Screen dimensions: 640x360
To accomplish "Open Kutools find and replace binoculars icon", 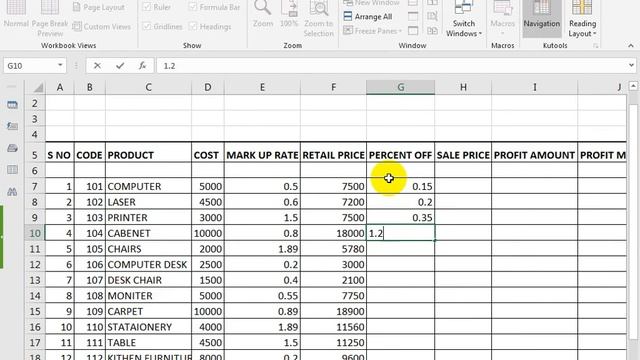I will [x=12, y=191].
